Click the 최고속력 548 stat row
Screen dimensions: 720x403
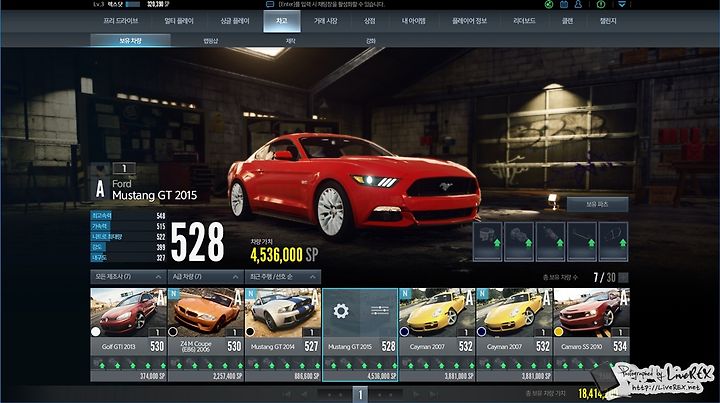coord(128,216)
